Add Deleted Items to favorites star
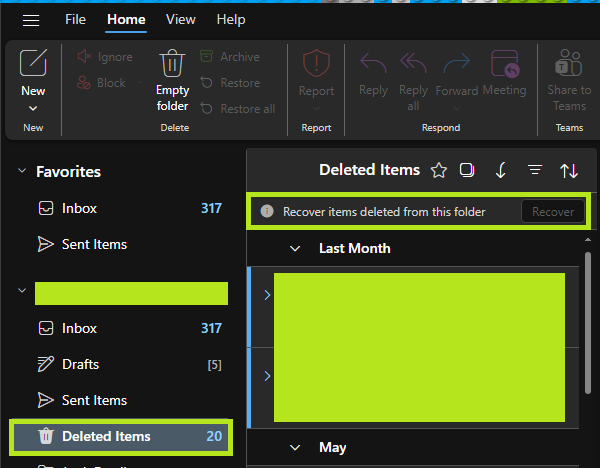The image size is (600, 468). (439, 170)
